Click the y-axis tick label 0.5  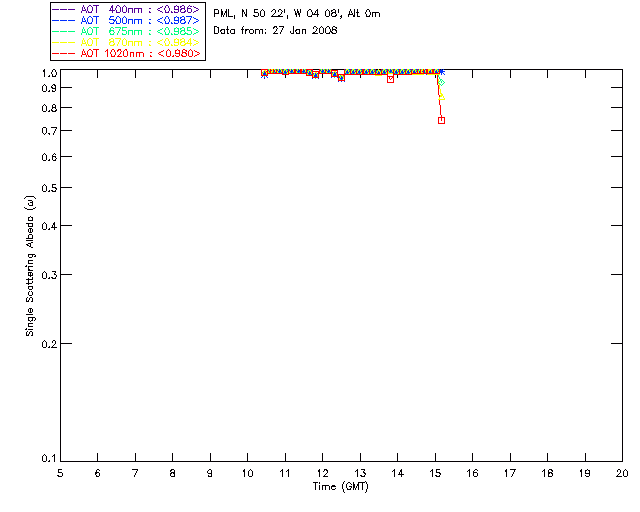coord(49,188)
